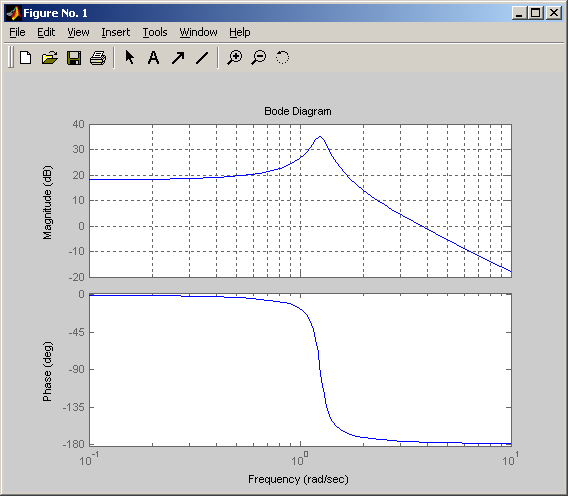Open the Edit menu
The height and width of the screenshot is (496, 568).
point(46,32)
